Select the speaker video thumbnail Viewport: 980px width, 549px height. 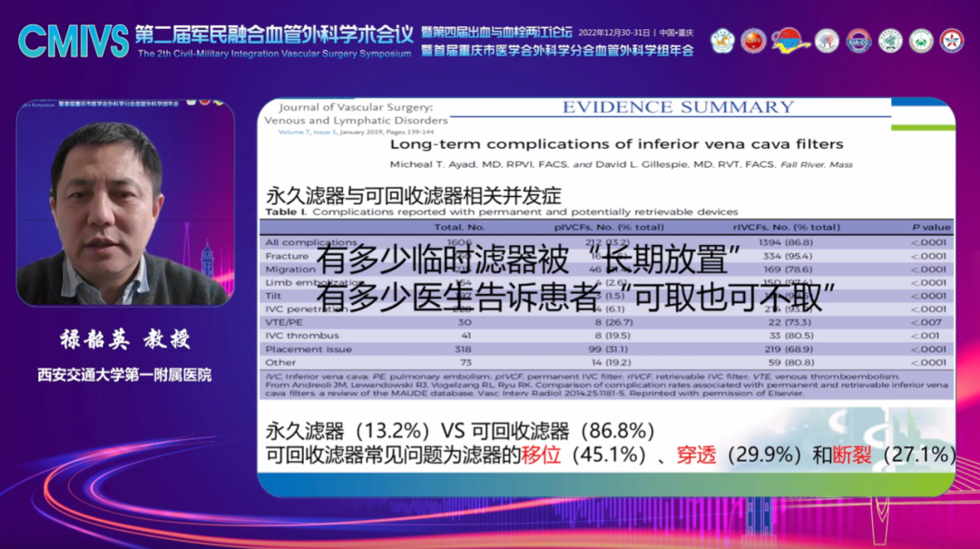(x=125, y=202)
